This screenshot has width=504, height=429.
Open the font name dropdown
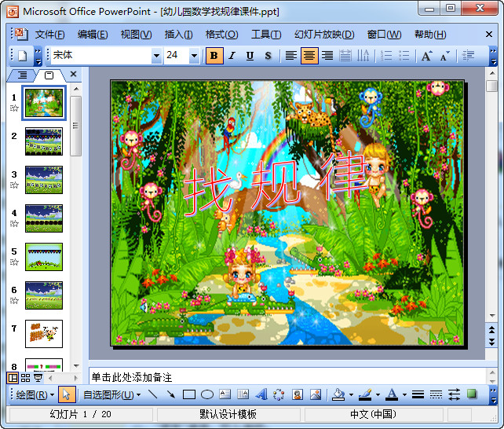[156, 56]
